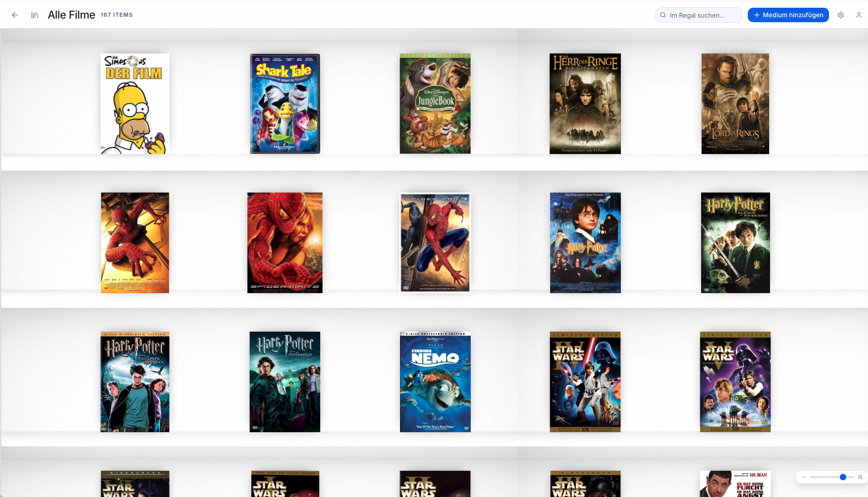Open settings via the gear icon
This screenshot has width=868, height=497.
(x=841, y=15)
